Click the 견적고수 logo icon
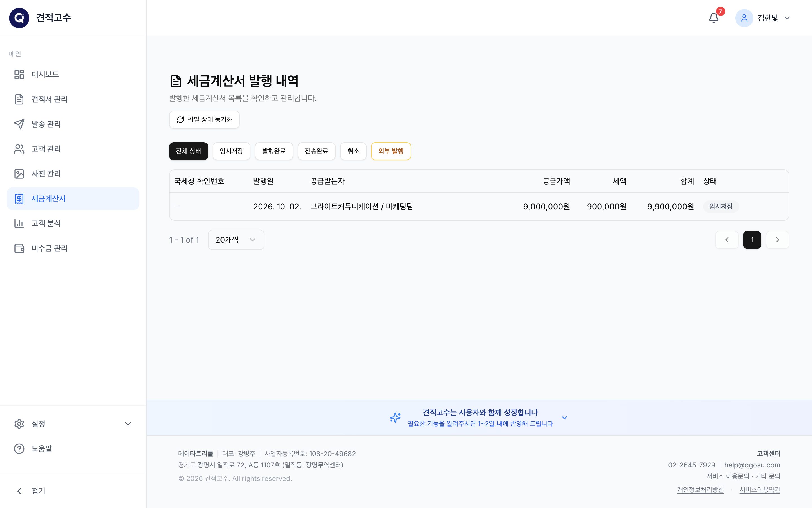 click(x=19, y=18)
